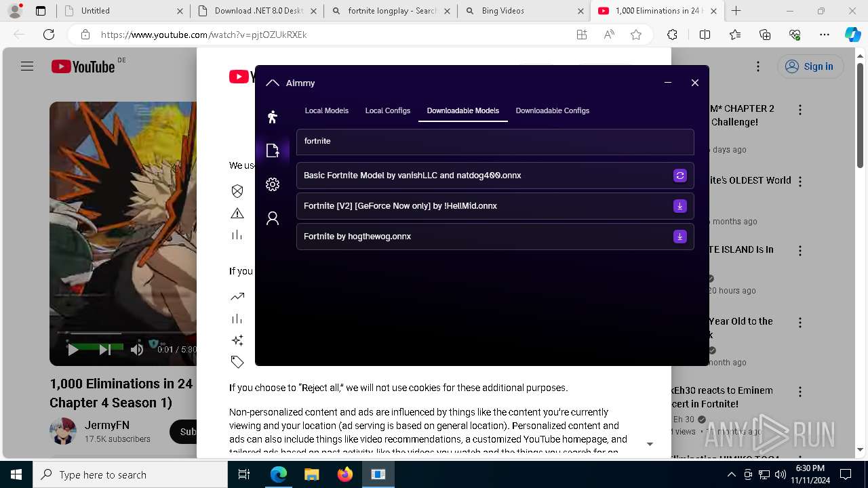868x488 pixels.
Task: Switch to Local Models tab
Action: 326,110
